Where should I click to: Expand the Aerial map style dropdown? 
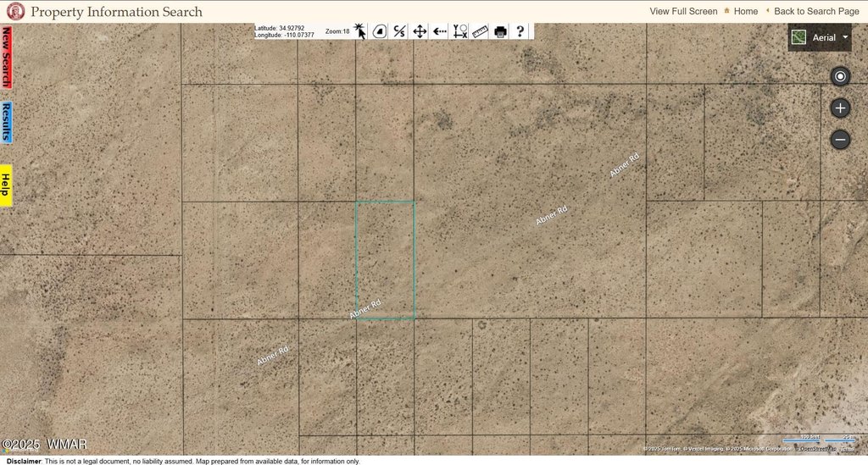coord(845,37)
